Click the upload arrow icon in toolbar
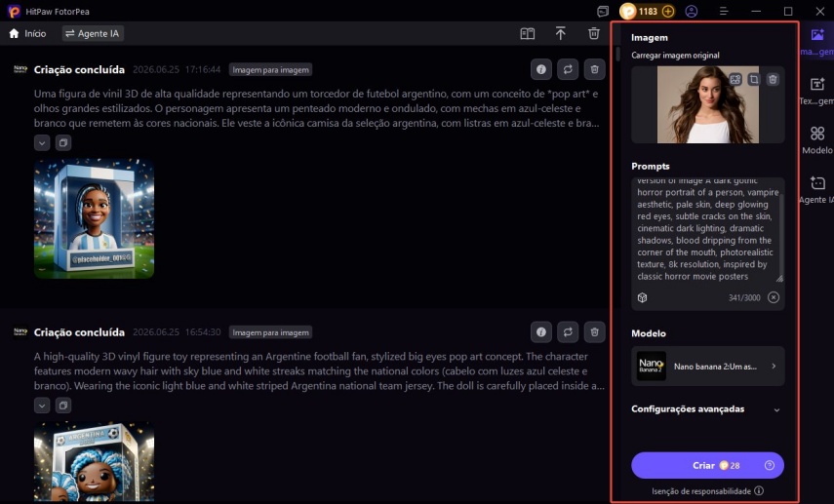 point(560,33)
